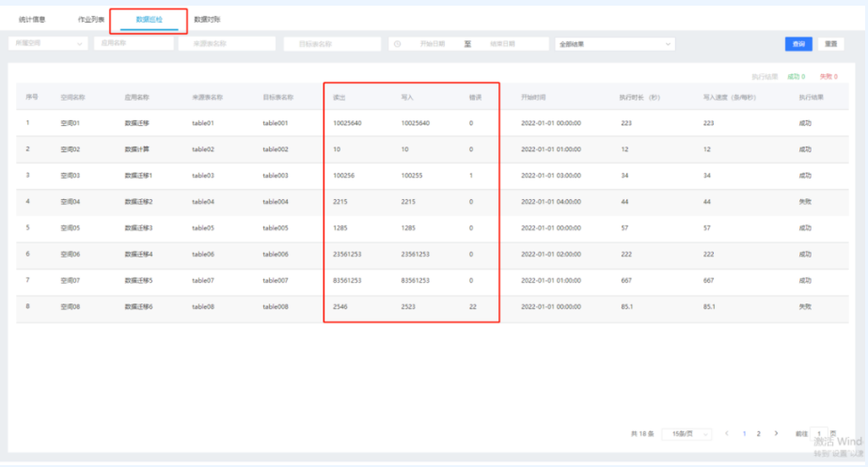
Task: Switch to the 统计信息 tab
Action: (32, 19)
